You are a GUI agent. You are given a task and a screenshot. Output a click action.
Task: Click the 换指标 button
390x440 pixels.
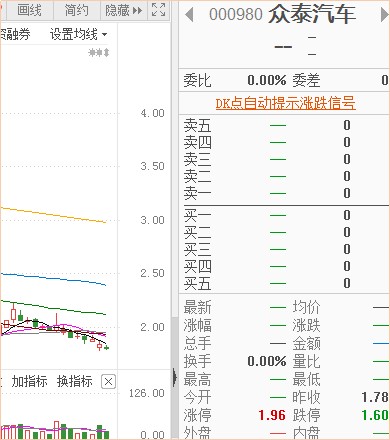point(74,381)
